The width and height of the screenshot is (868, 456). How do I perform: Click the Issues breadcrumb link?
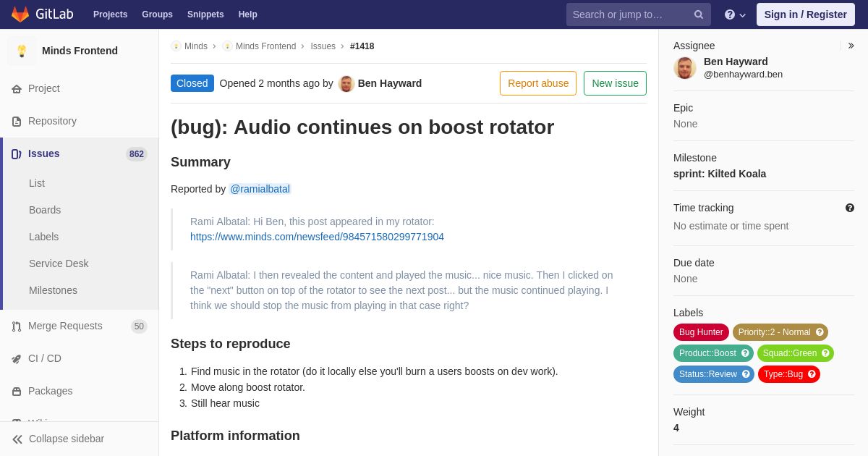(x=323, y=46)
